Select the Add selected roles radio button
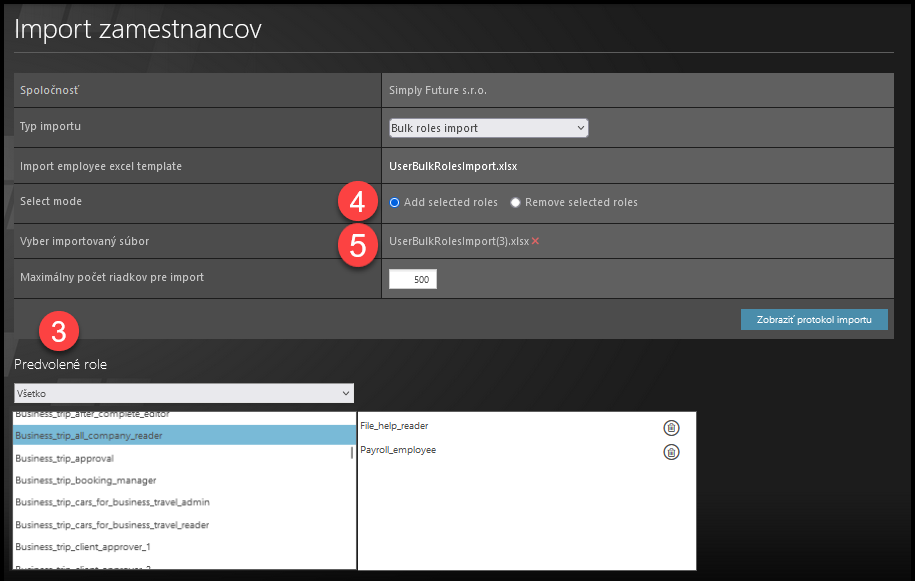The image size is (915, 581). [x=395, y=203]
